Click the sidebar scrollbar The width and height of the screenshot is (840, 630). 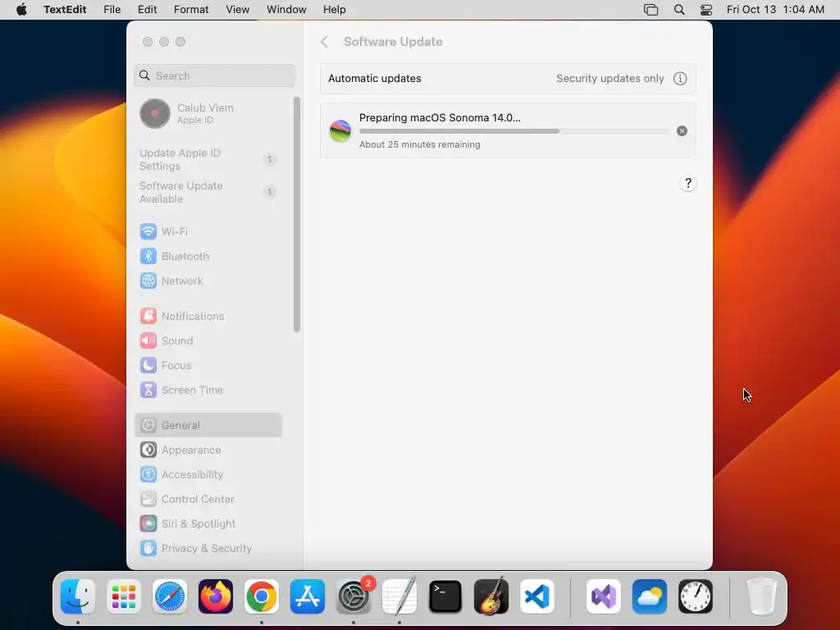(297, 214)
